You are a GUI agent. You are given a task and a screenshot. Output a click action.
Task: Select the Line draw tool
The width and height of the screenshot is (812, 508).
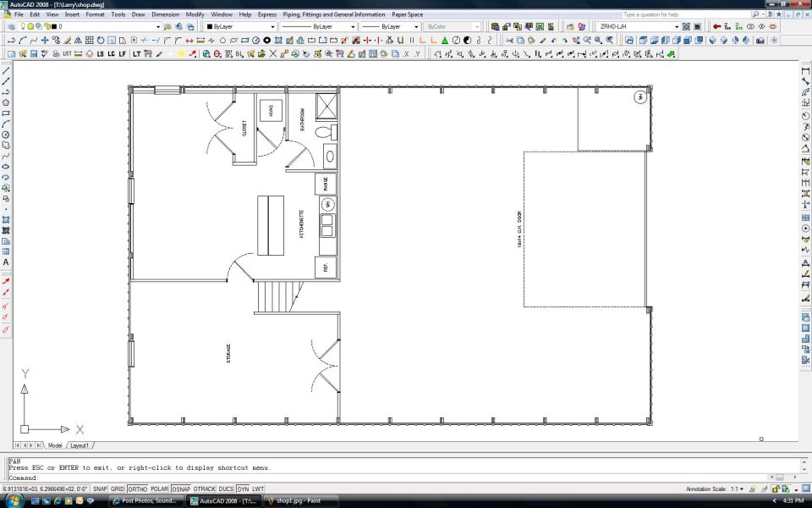pyautogui.click(x=6, y=70)
